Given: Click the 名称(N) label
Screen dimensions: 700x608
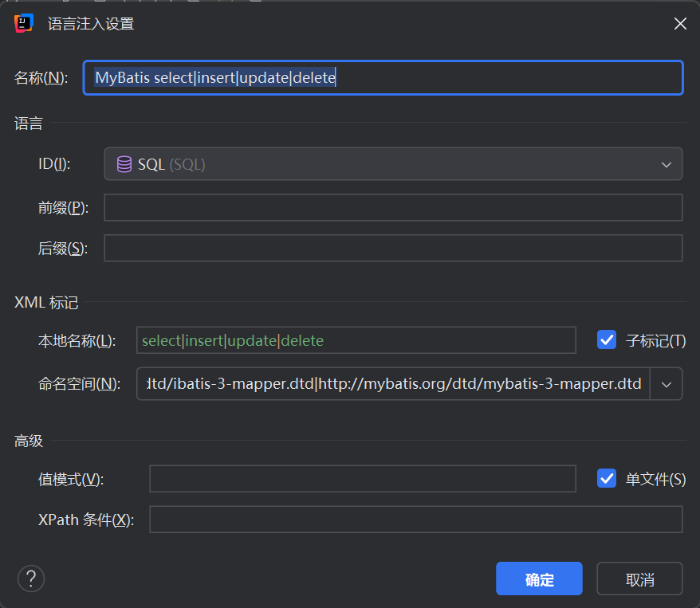Looking at the screenshot, I should pyautogui.click(x=41, y=78).
